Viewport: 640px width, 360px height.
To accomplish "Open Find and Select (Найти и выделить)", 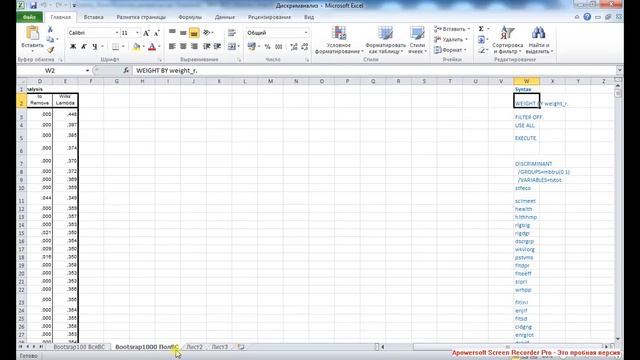I will (539, 40).
